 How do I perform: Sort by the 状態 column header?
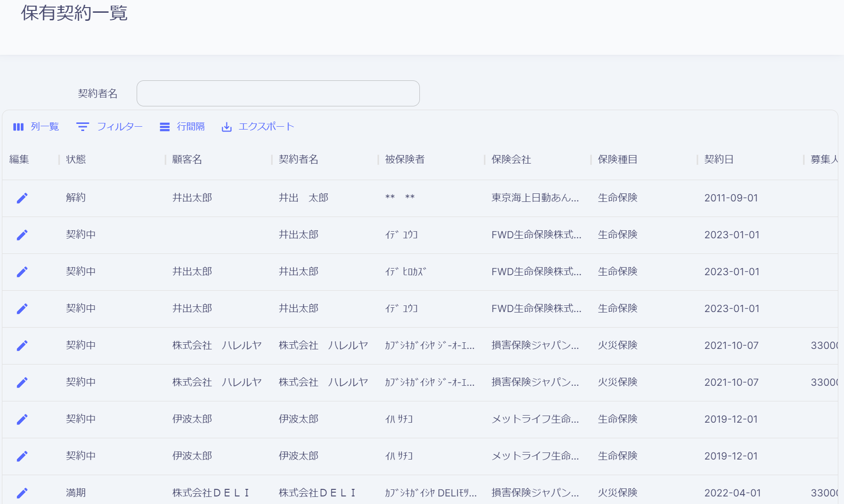pyautogui.click(x=76, y=160)
